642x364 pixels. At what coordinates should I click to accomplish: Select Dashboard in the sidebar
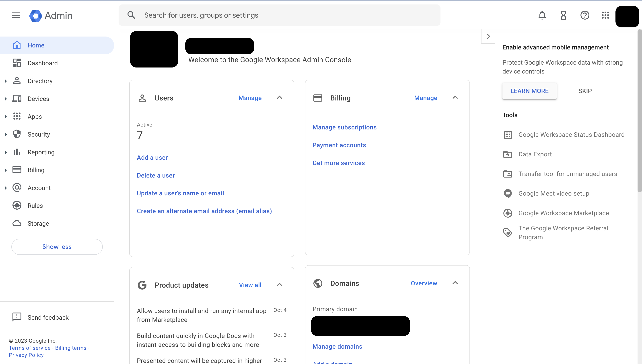tap(57, 63)
